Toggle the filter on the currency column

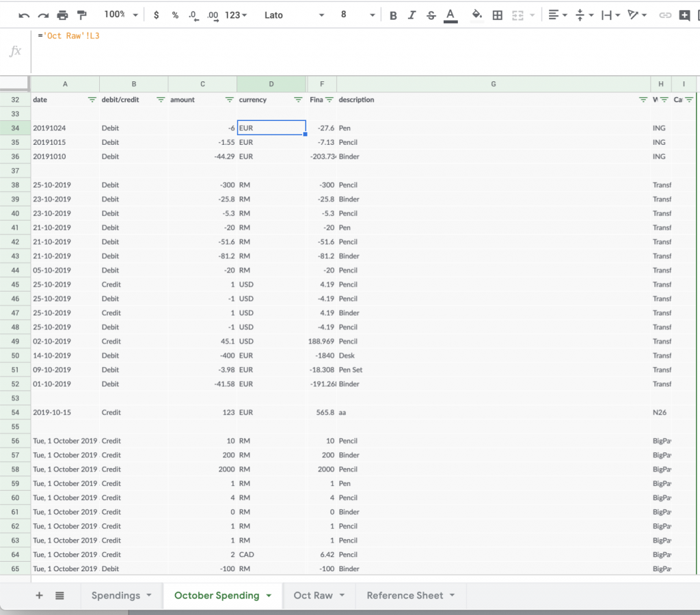point(298,100)
